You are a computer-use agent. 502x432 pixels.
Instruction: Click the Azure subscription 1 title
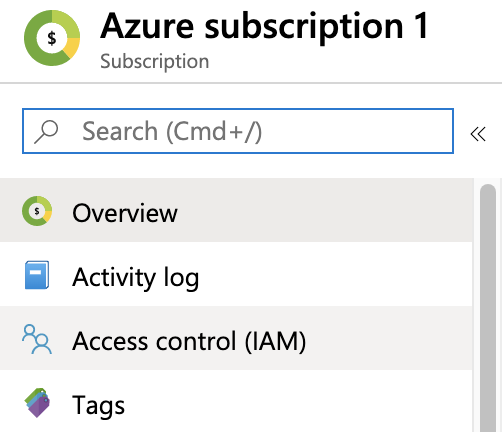(264, 26)
